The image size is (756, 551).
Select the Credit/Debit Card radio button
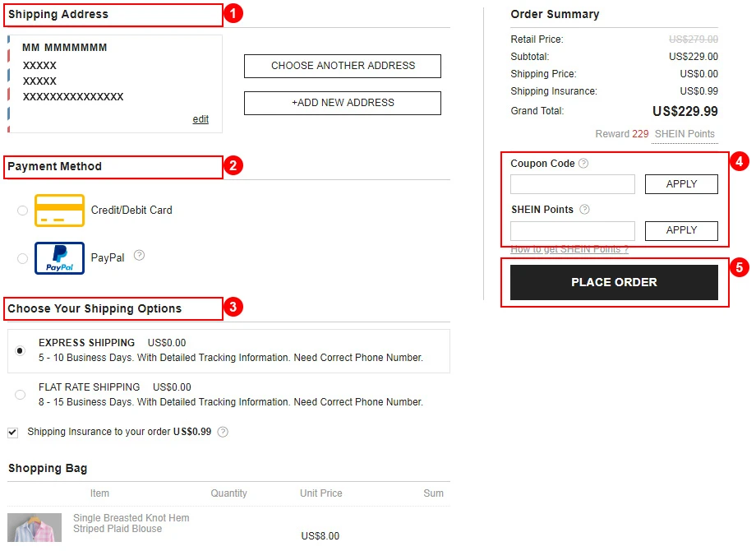22,210
